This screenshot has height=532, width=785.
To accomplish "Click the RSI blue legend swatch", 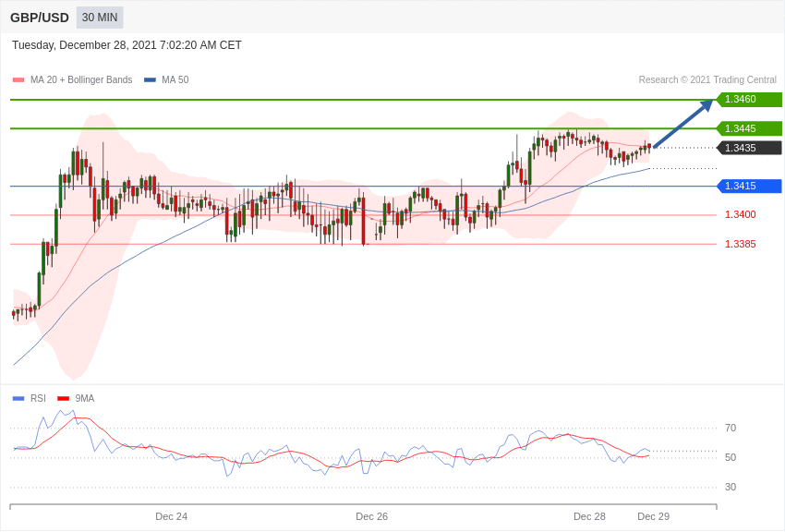I will click(18, 399).
